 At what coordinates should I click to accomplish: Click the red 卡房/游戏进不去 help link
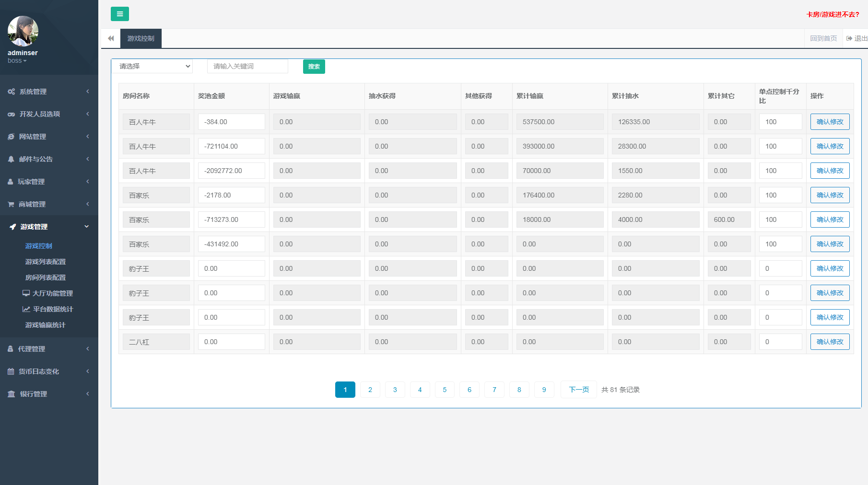833,14
